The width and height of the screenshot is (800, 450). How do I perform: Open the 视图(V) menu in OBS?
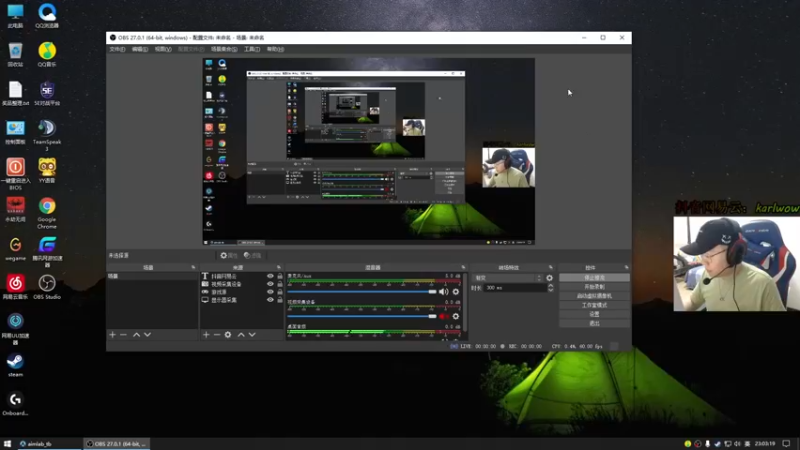pos(163,49)
